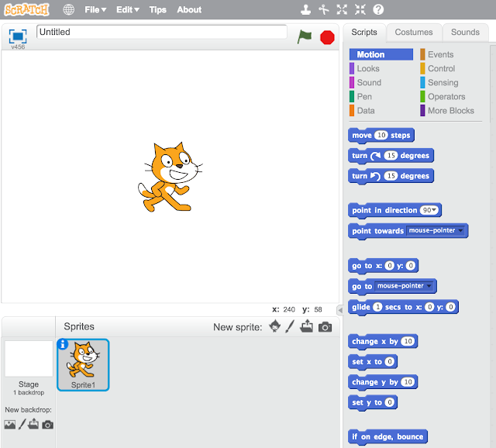Click the Scratch logo
The width and height of the screenshot is (496, 448).
click(x=26, y=10)
